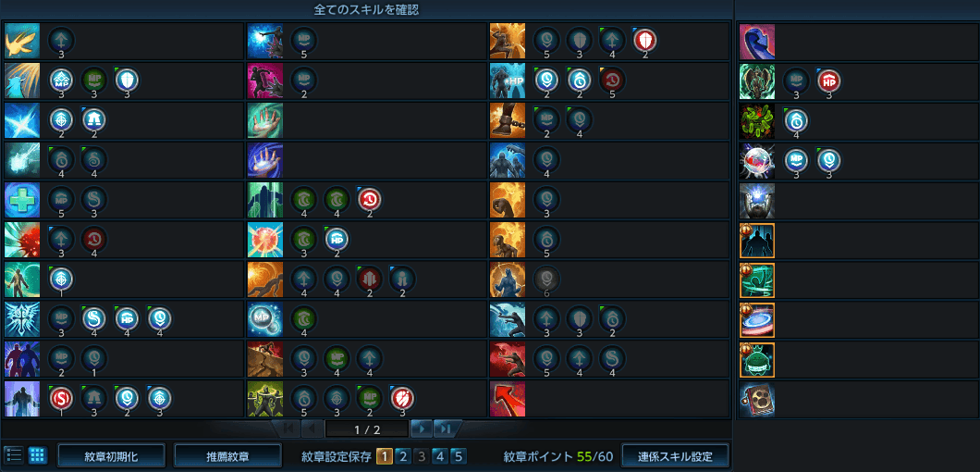980x472 pixels.
Task: Toggle the red S glyph costing 1 point
Action: point(61,398)
